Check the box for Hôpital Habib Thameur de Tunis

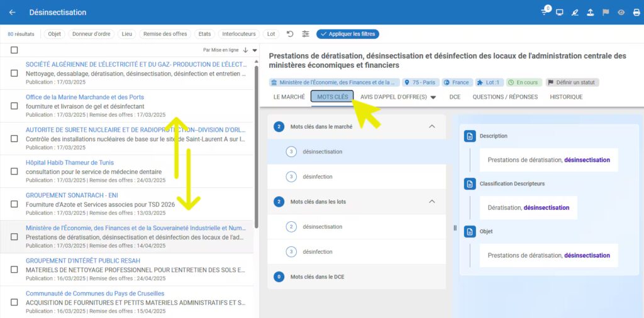(x=14, y=172)
